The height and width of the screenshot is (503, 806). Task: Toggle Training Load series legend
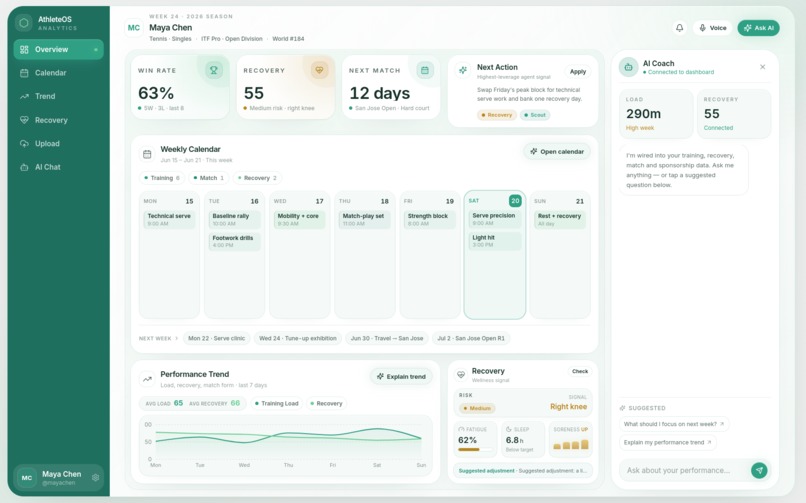(x=277, y=403)
